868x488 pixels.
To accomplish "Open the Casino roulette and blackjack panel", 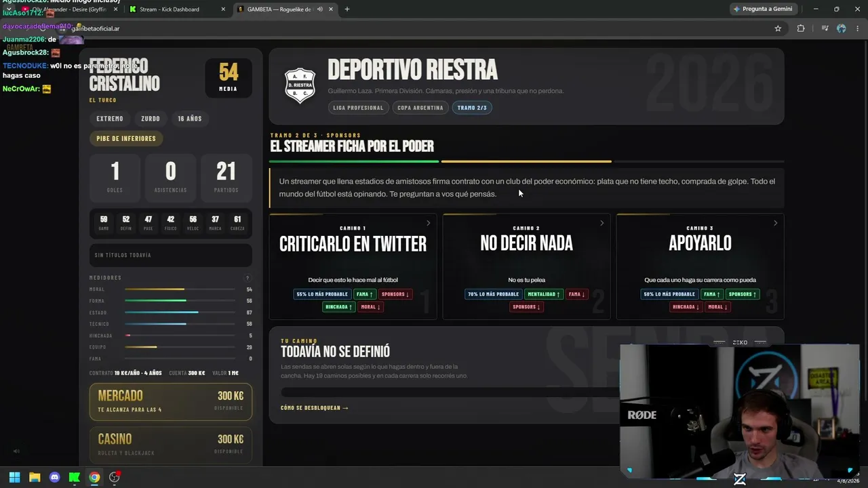I will click(171, 445).
